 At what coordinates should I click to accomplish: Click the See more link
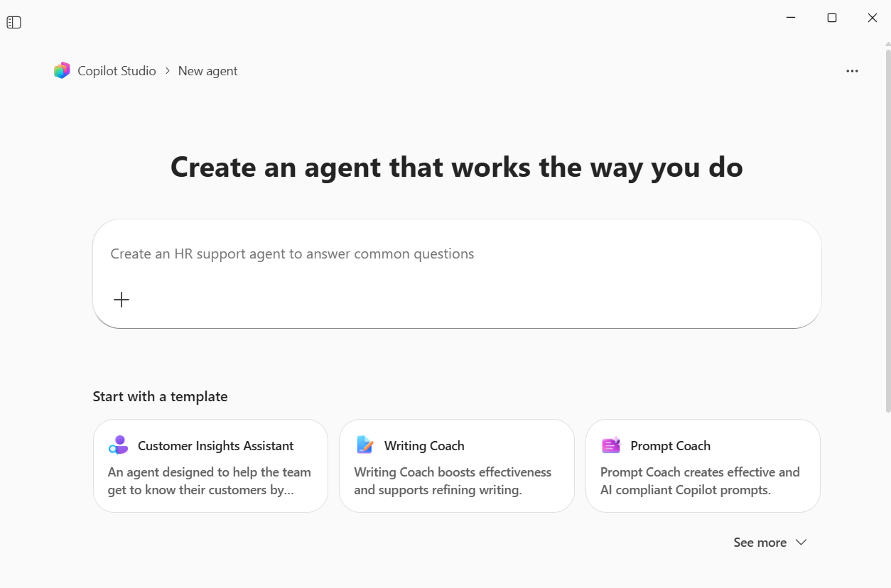click(x=760, y=542)
